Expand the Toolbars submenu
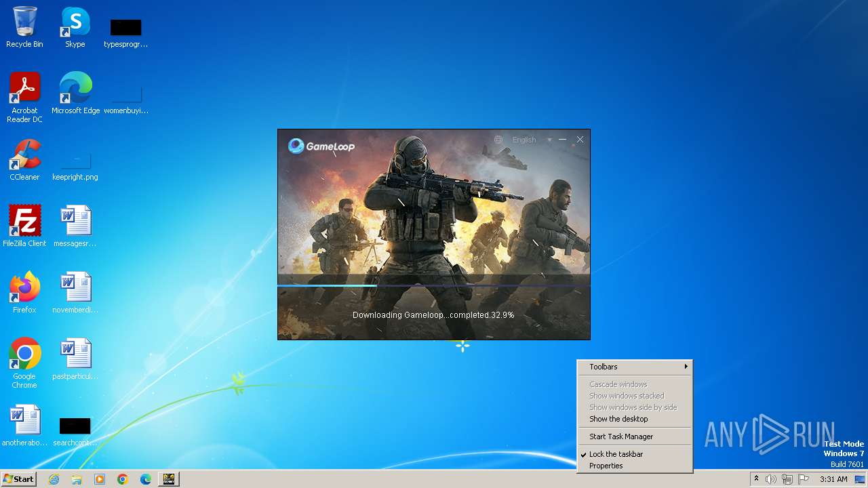 point(635,367)
